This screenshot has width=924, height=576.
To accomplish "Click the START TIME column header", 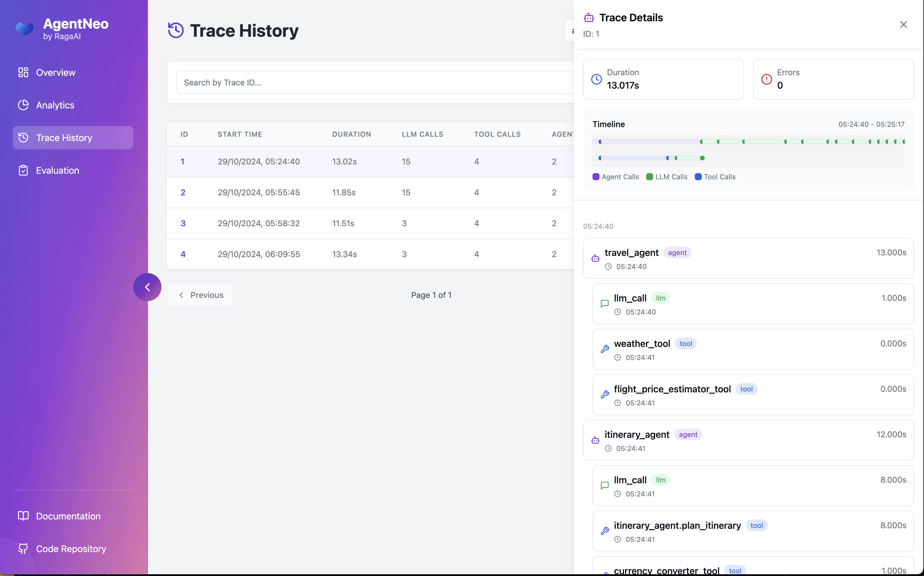I will (240, 134).
